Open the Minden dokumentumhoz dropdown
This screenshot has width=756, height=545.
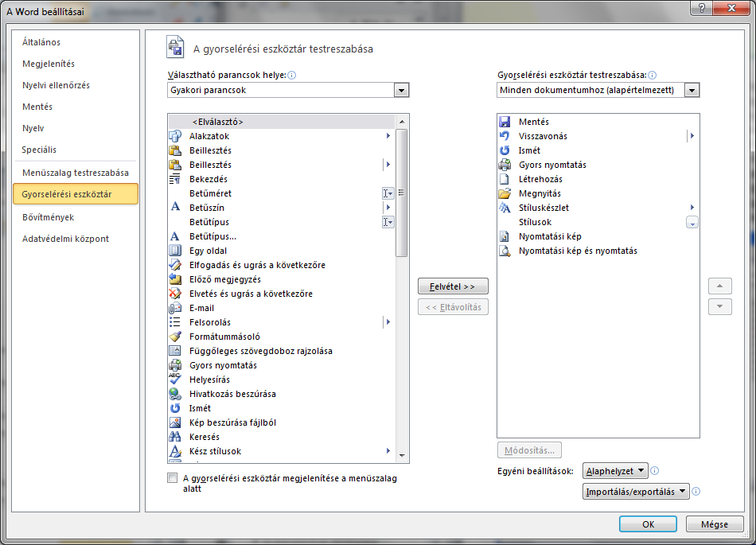click(692, 90)
